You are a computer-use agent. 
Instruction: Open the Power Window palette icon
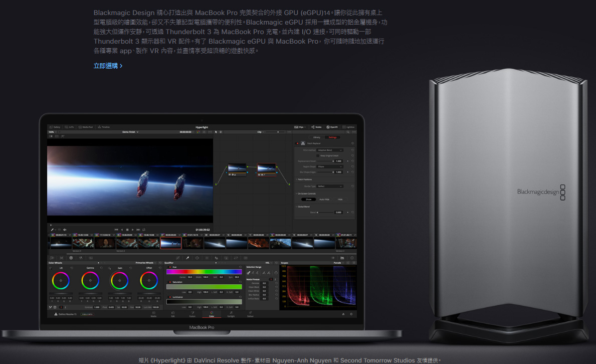pyautogui.click(x=197, y=258)
